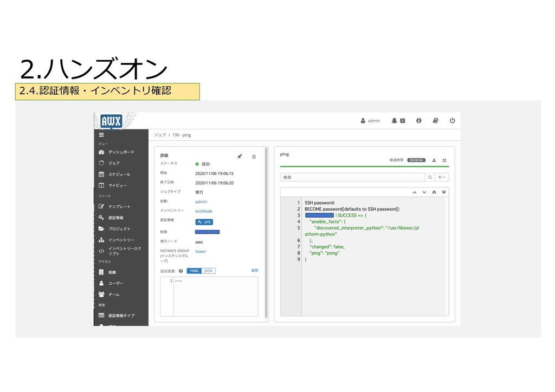555x392 pixels.
Task: Open the tower instance group link
Action: [201, 251]
